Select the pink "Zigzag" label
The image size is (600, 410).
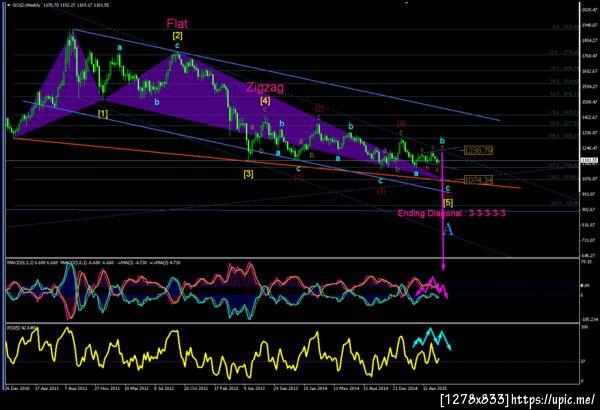click(x=265, y=87)
